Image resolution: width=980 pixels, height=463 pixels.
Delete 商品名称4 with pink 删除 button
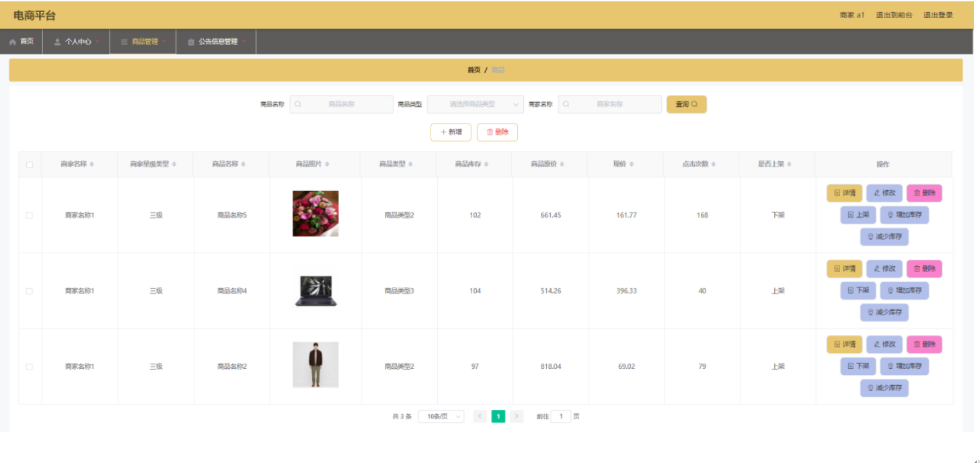(x=924, y=269)
